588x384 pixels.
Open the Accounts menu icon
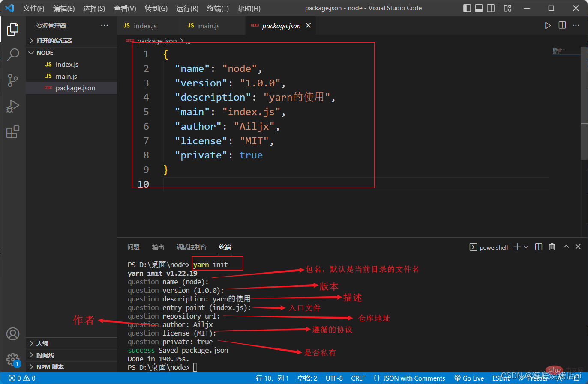pyautogui.click(x=13, y=334)
